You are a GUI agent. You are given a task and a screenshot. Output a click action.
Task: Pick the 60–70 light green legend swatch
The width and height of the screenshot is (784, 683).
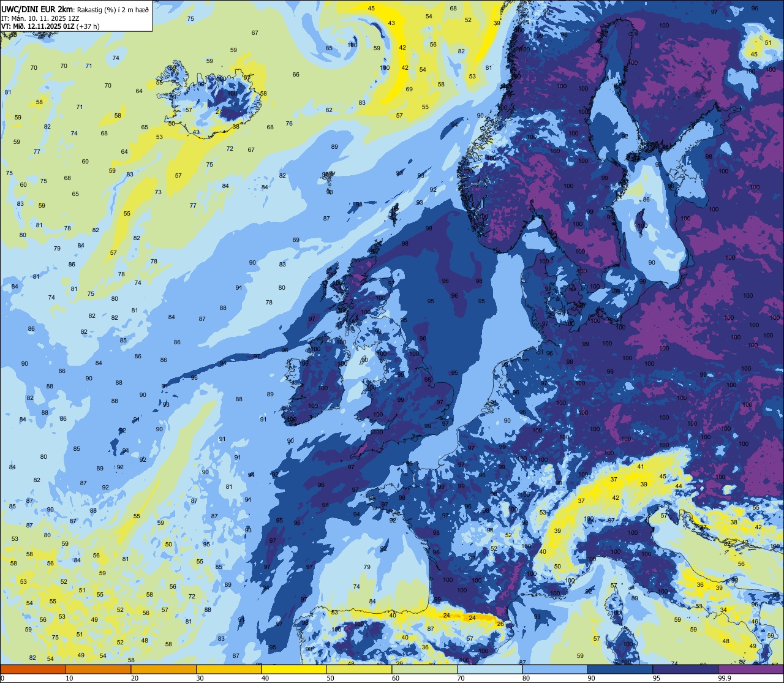424,669
